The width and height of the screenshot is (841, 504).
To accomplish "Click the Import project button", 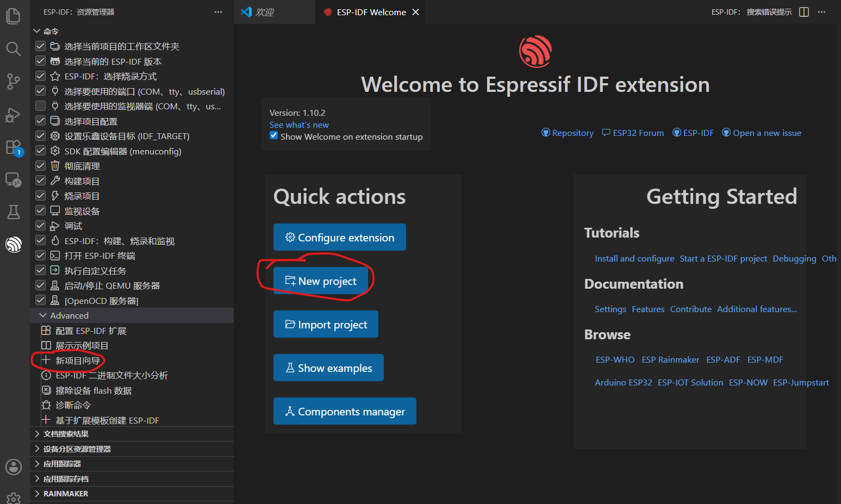I will click(x=326, y=324).
